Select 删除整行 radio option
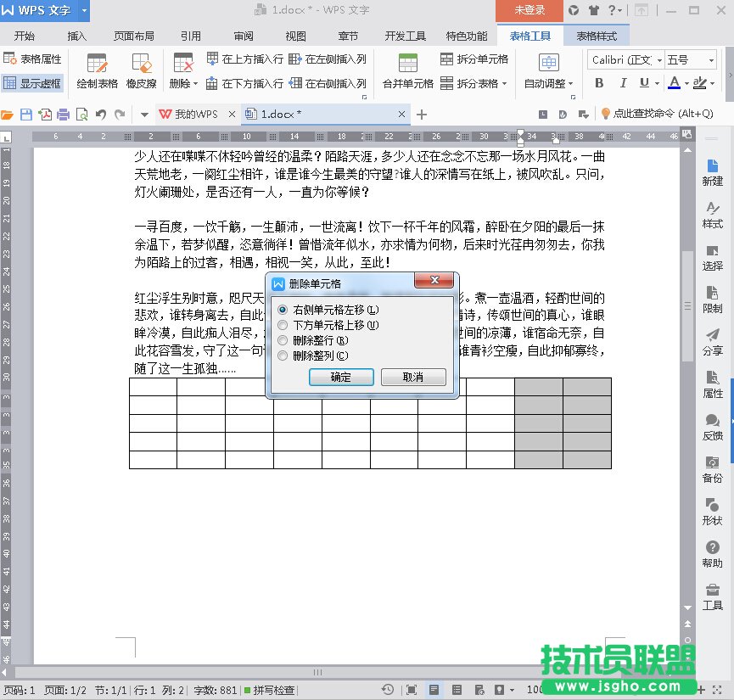This screenshot has width=734, height=700. (283, 340)
